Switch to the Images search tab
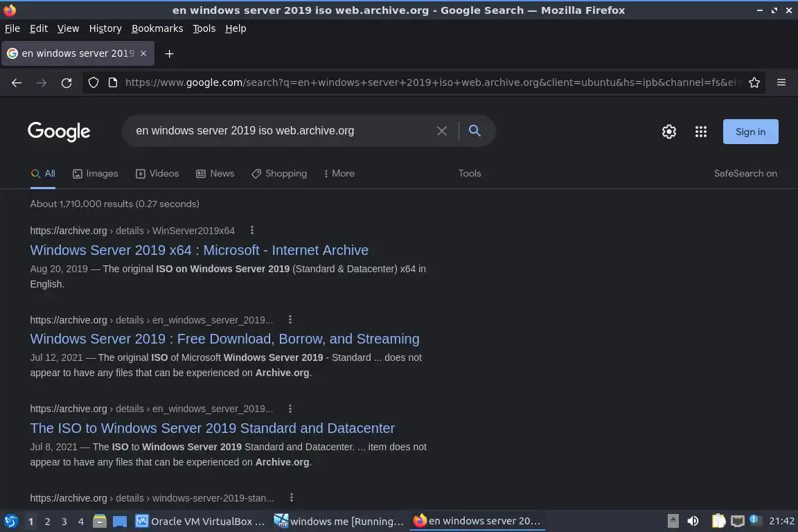 (x=95, y=174)
